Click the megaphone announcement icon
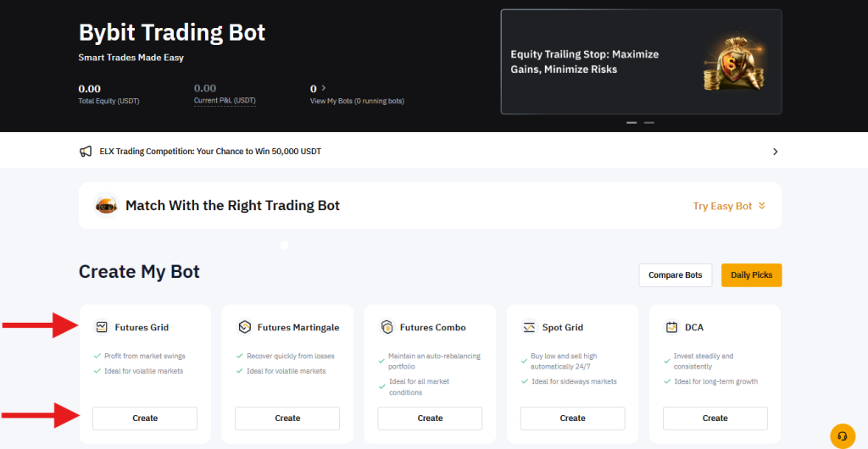The width and height of the screenshot is (868, 449). click(86, 152)
